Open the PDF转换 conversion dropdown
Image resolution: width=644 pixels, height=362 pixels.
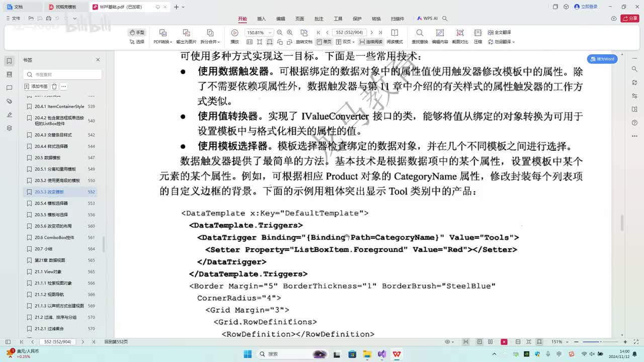[x=163, y=42]
